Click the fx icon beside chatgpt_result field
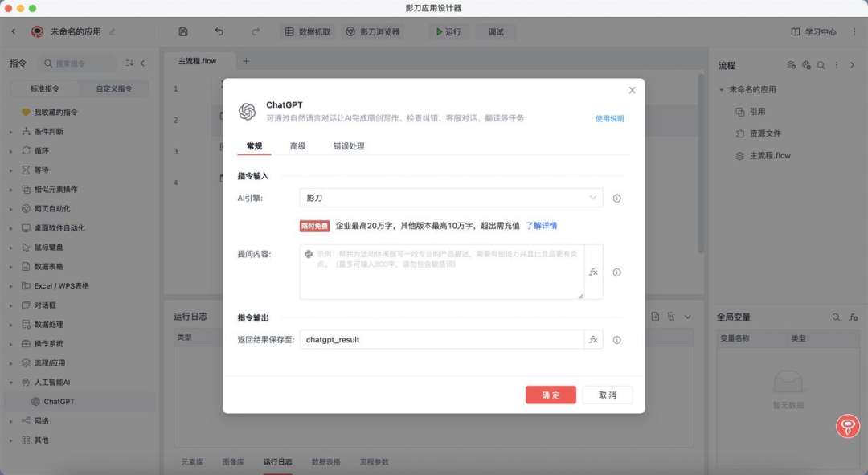The width and height of the screenshot is (868, 475). pos(593,339)
